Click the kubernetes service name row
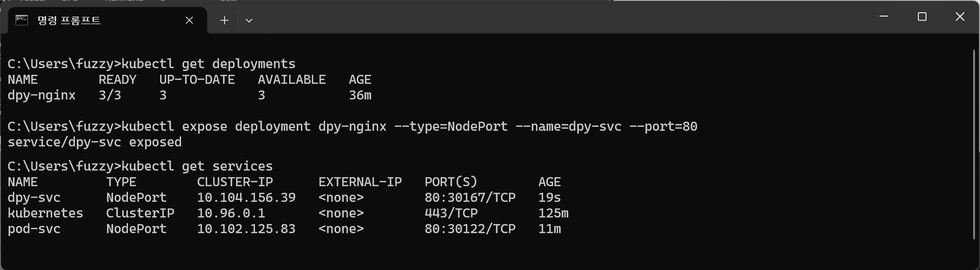This screenshot has height=270, width=980. click(46, 213)
